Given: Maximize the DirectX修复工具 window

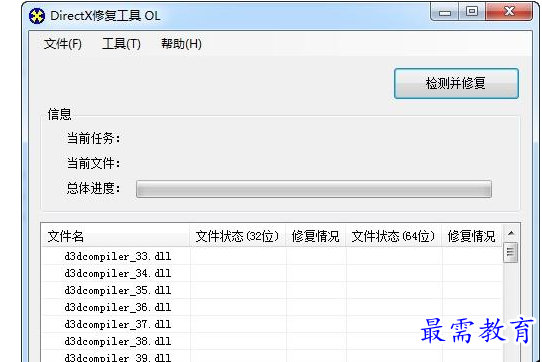Looking at the screenshot, I should 472,12.
